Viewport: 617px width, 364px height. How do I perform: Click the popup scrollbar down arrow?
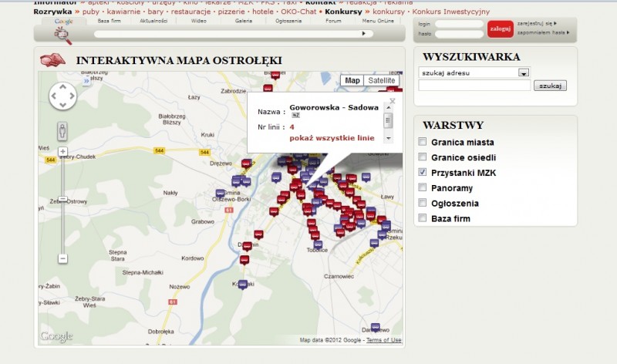[x=389, y=138]
